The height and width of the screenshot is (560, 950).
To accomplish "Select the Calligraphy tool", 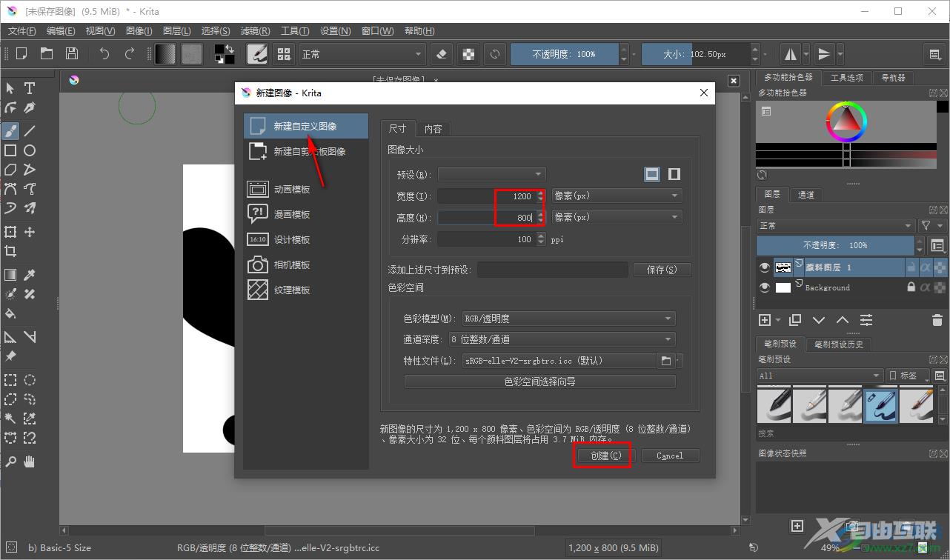I will point(30,107).
